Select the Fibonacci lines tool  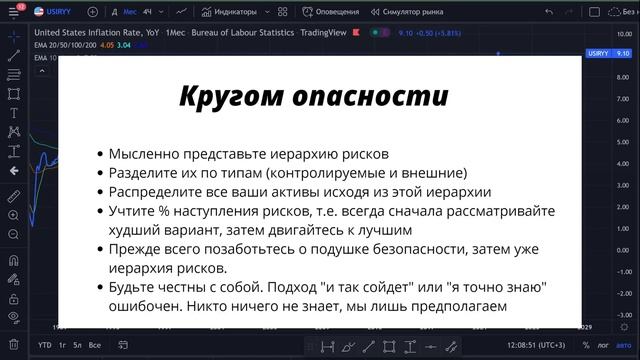click(x=14, y=75)
